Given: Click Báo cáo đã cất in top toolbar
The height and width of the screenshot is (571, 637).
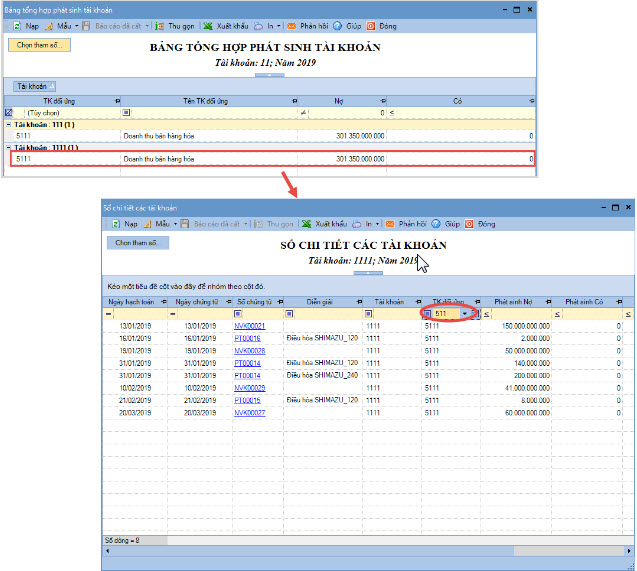Looking at the screenshot, I should click(113, 26).
